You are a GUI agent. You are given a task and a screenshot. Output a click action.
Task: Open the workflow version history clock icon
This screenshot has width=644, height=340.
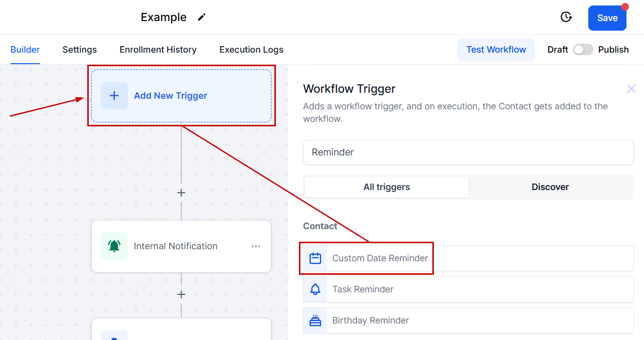566,17
